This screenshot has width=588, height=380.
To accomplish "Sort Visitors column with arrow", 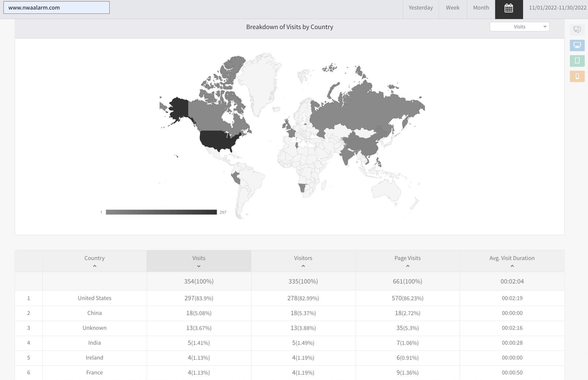I will (x=303, y=266).
